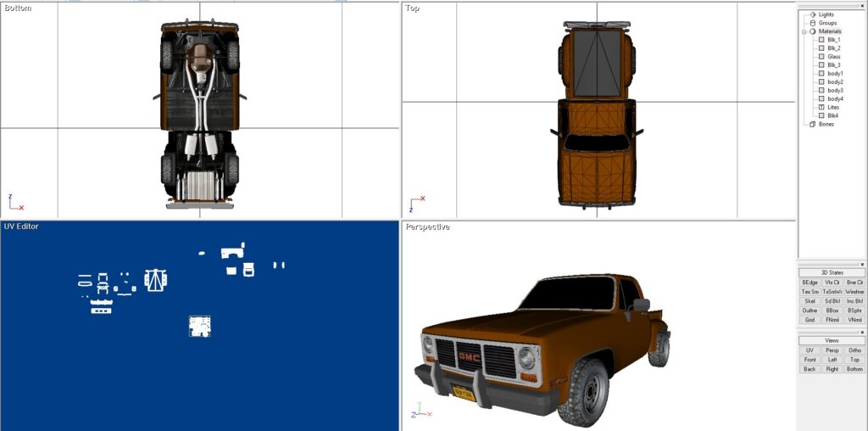The width and height of the screenshot is (868, 431).
Task: Enable the BBox bounding box state
Action: 832,311
